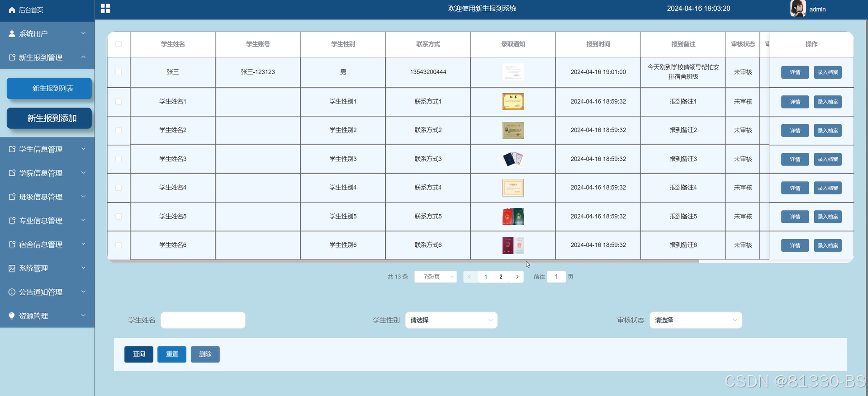Open admission notice thumbnail for 学生姓名6

tap(513, 245)
